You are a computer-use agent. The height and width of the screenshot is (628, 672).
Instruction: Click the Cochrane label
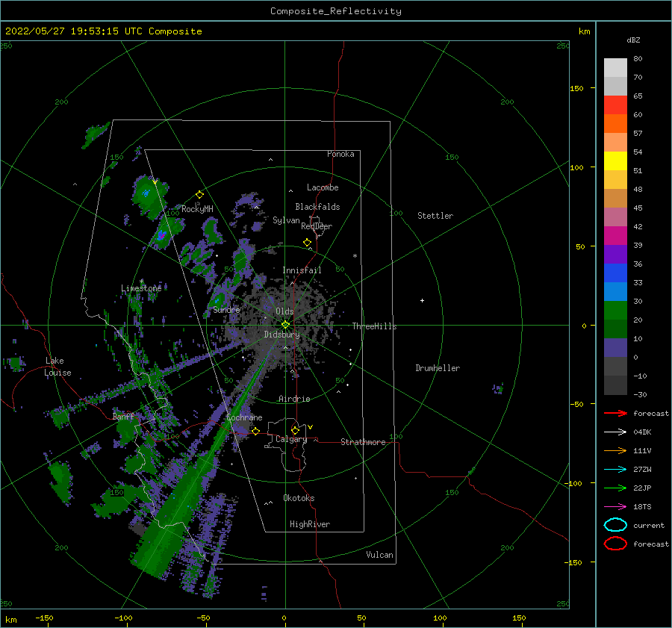(244, 417)
